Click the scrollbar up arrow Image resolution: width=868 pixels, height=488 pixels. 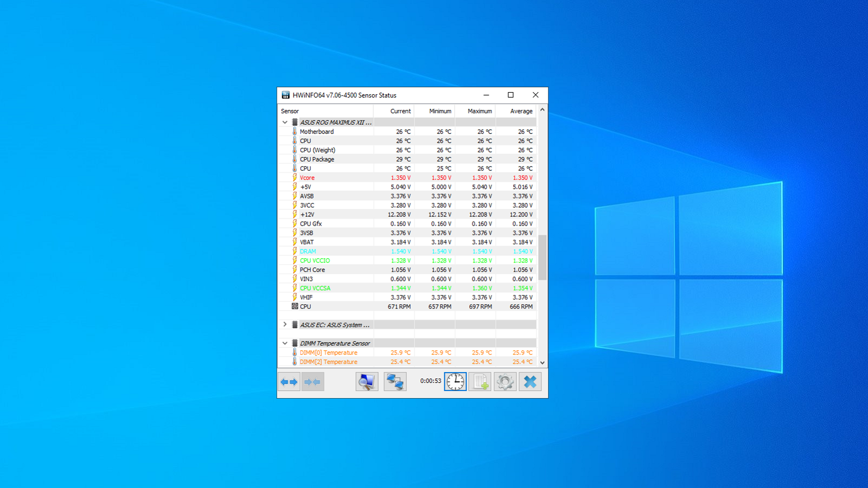tap(542, 110)
